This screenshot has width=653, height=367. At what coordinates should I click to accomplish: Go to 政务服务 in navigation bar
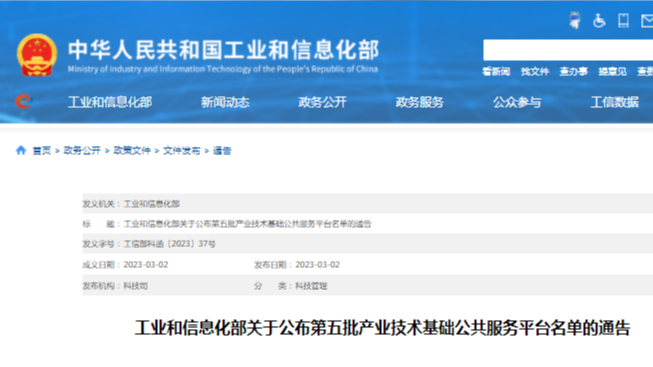pyautogui.click(x=419, y=102)
